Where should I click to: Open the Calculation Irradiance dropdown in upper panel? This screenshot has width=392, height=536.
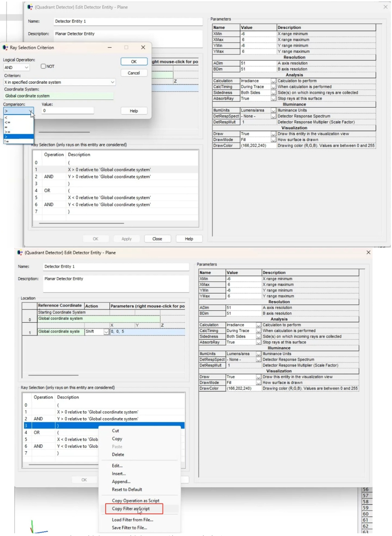tap(273, 81)
